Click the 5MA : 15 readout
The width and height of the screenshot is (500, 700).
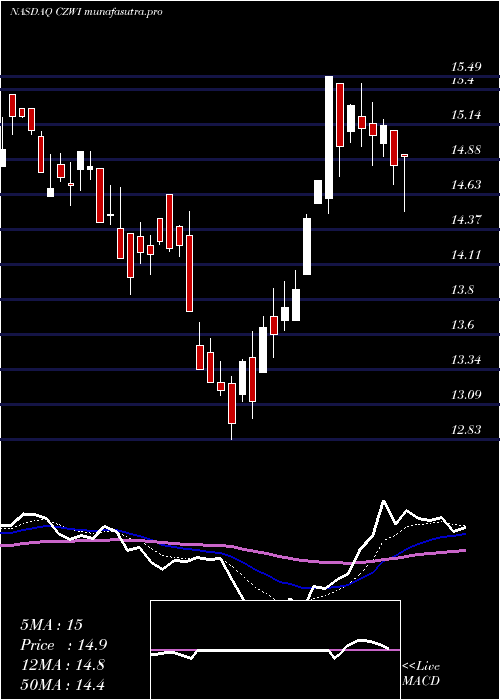[51, 625]
